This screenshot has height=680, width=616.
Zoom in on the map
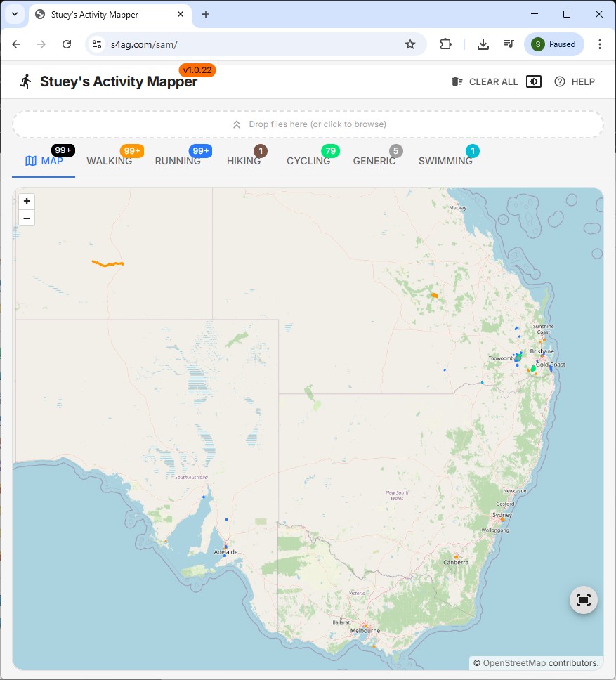coord(27,201)
